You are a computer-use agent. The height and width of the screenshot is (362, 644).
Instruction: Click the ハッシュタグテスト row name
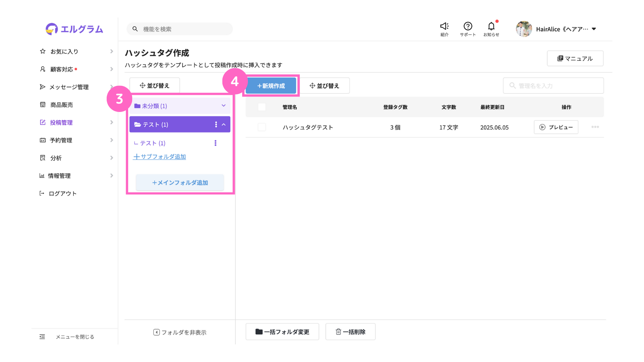click(x=308, y=127)
